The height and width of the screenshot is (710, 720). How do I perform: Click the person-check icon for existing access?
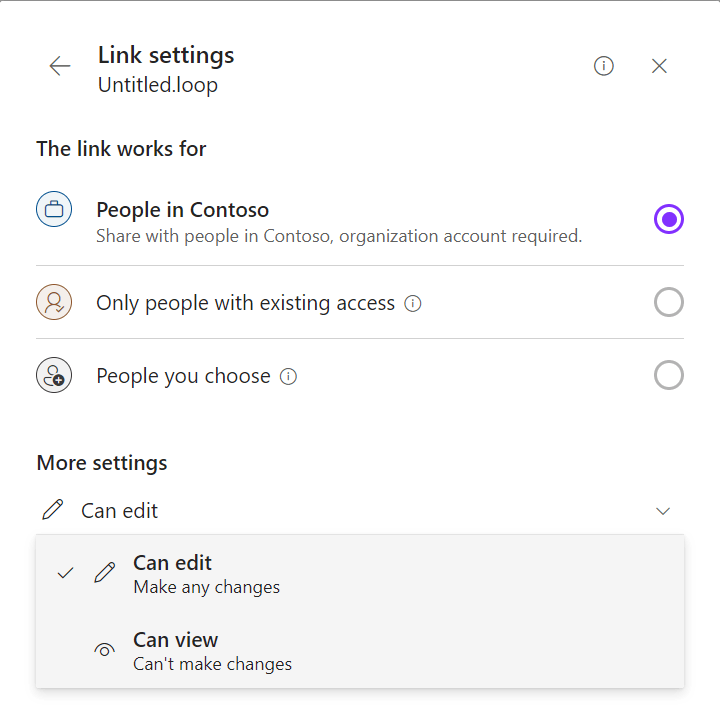[54, 302]
